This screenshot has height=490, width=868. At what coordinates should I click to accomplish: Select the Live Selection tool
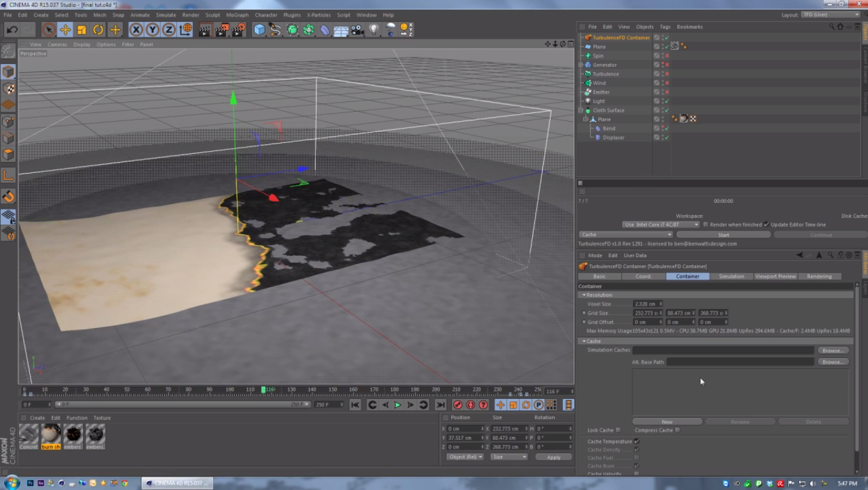click(49, 29)
